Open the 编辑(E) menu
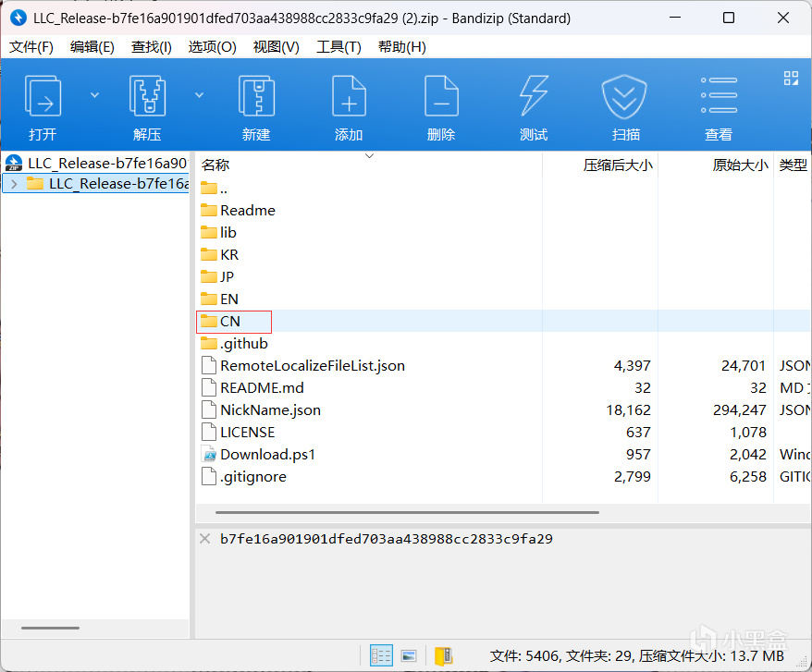 (x=92, y=47)
